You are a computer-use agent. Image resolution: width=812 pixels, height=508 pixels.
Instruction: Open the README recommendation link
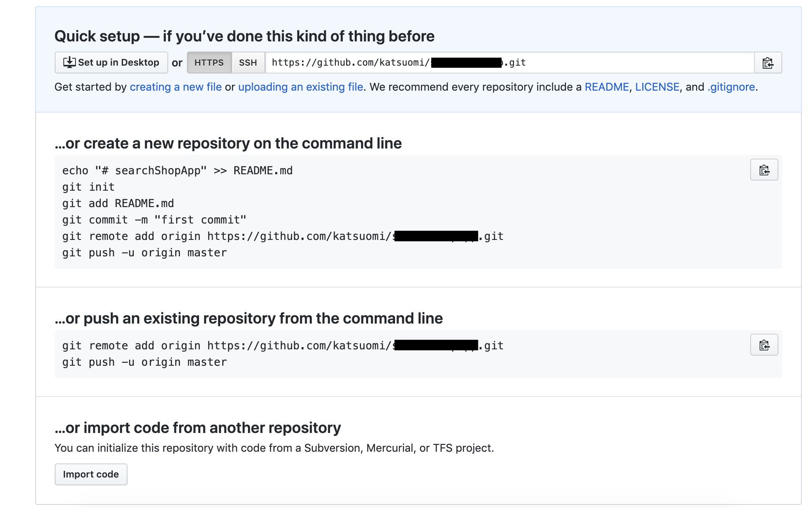tap(607, 87)
